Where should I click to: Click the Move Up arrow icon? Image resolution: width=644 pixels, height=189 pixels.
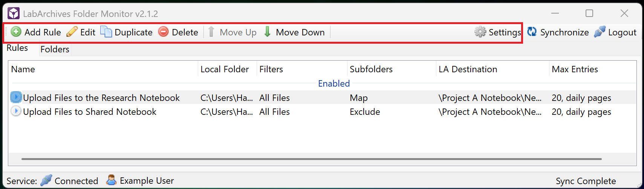pos(211,32)
